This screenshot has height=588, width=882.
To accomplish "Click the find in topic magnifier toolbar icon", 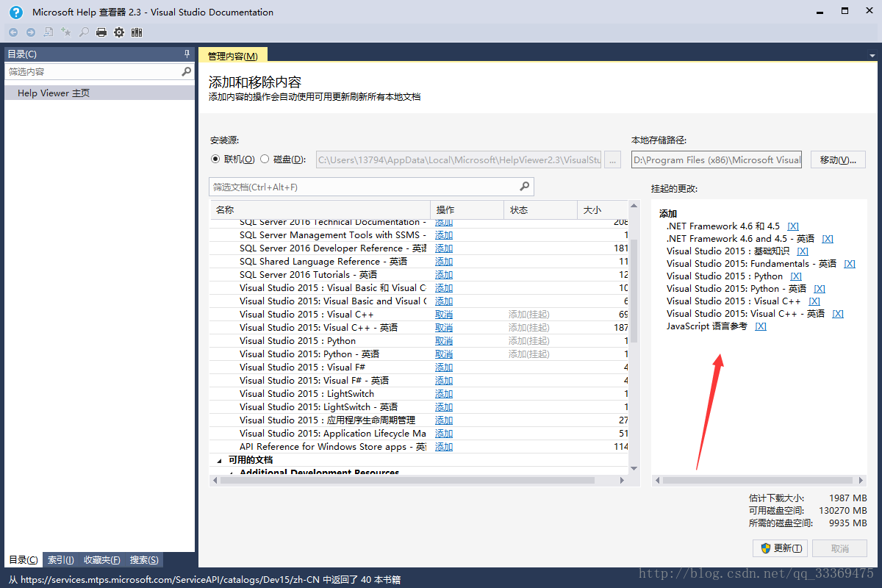I will pos(84,32).
